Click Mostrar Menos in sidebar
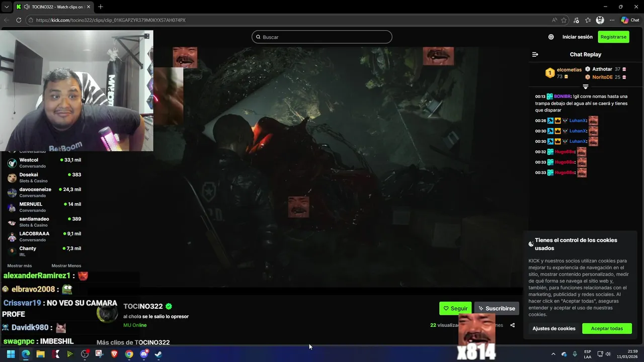The width and height of the screenshot is (644, 362). 66,265
